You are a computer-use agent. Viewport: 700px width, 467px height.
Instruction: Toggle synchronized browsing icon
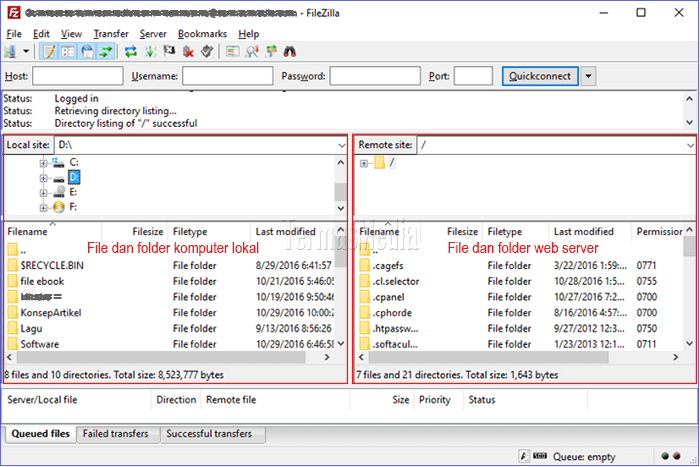click(x=271, y=52)
